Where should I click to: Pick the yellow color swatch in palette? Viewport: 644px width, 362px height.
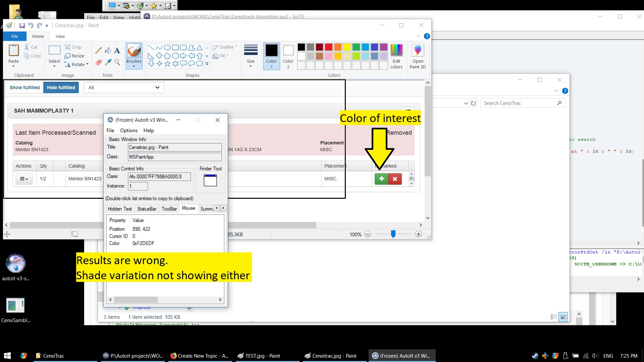click(347, 47)
